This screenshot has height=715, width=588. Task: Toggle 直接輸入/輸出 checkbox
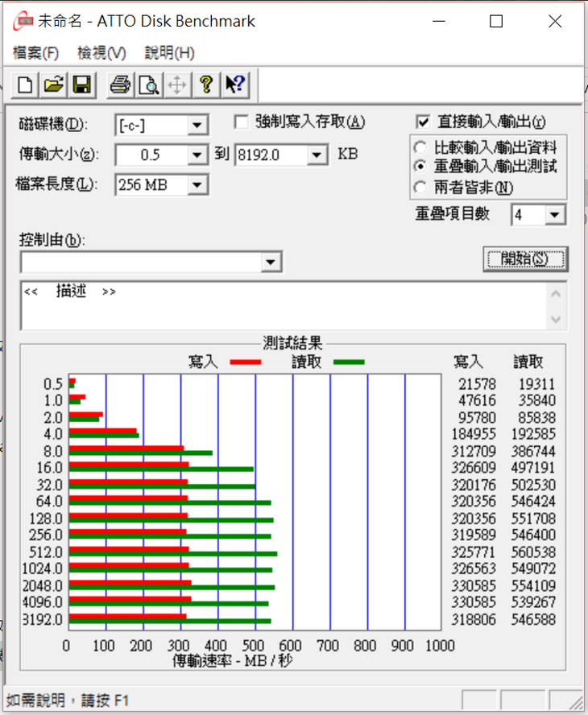(x=423, y=122)
